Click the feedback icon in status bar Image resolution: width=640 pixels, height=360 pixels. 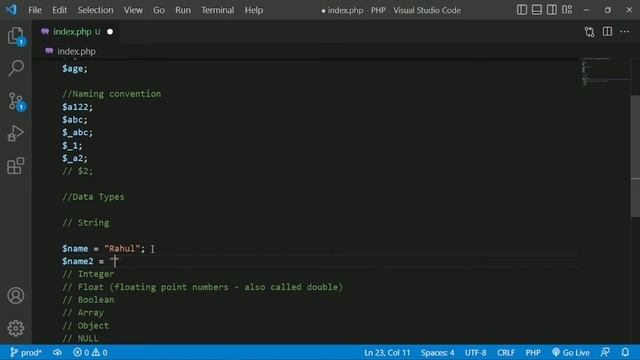click(605, 352)
